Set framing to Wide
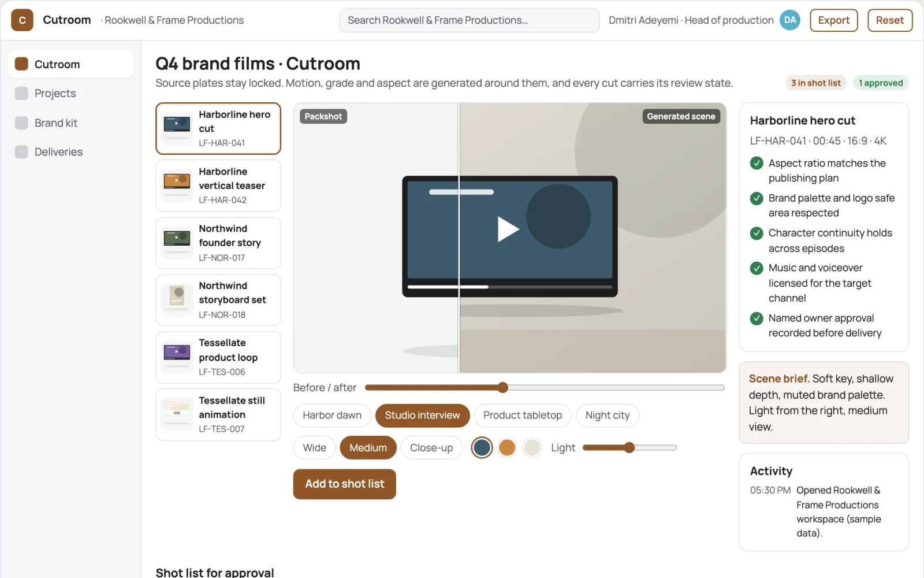This screenshot has width=924, height=578. pyautogui.click(x=314, y=448)
